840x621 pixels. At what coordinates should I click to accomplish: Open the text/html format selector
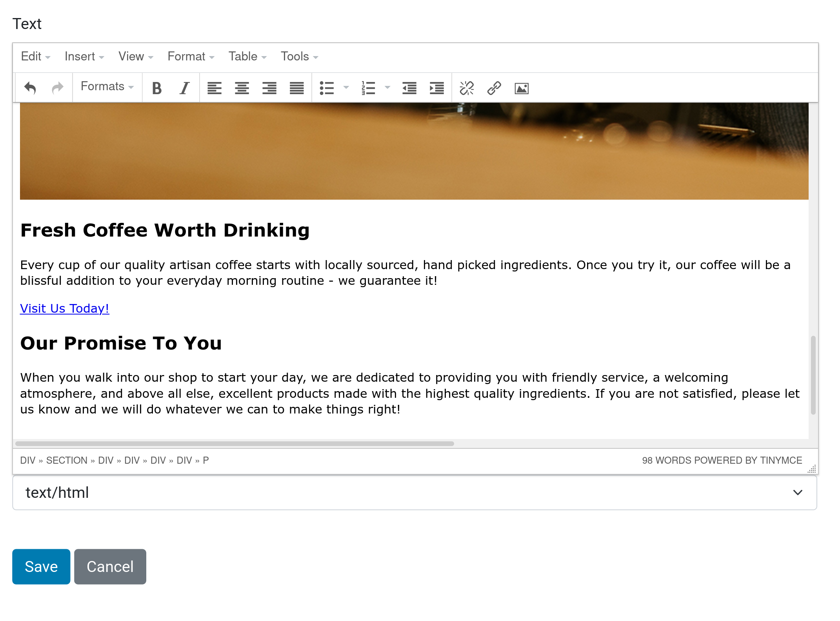tap(415, 493)
